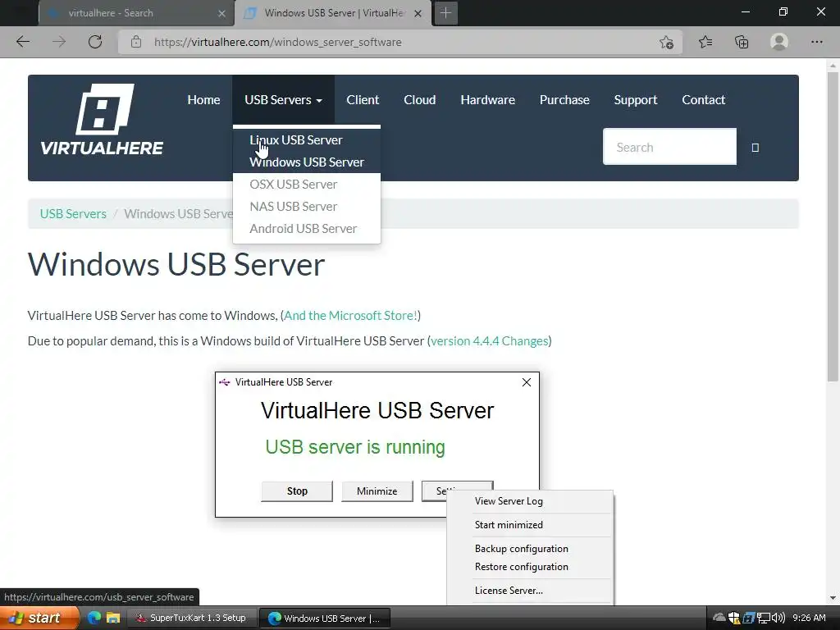The image size is (840, 630).
Task: Open the Client navigation link
Action: click(363, 99)
